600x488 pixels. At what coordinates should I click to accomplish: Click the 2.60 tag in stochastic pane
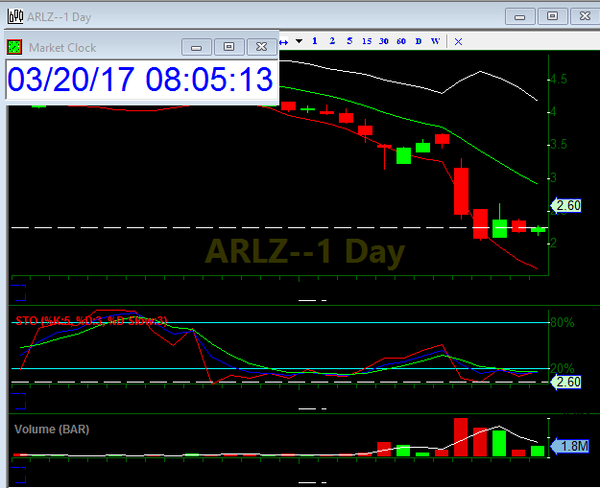(564, 382)
